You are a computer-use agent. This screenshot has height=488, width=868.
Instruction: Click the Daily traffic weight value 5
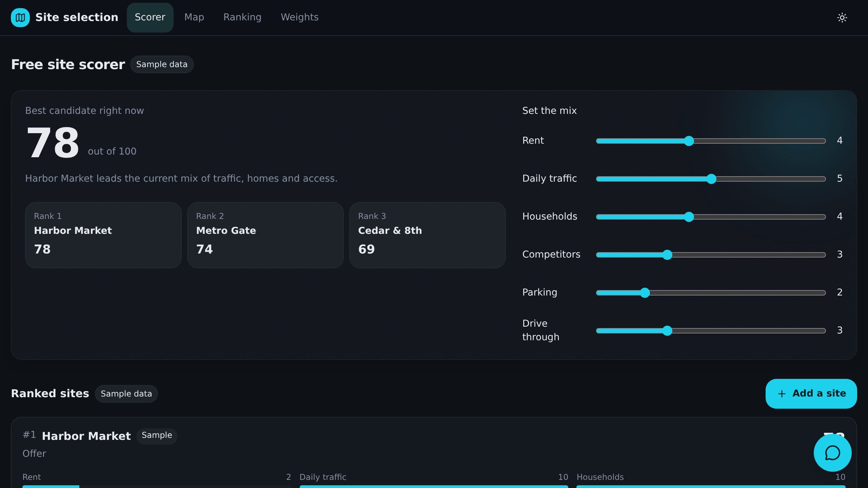click(x=840, y=178)
